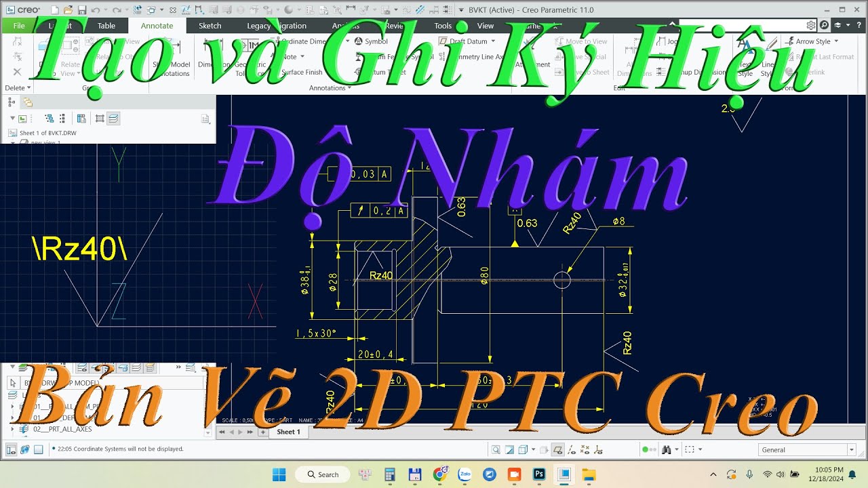
Task: Open the selection box type dropdown
Action: click(x=701, y=449)
